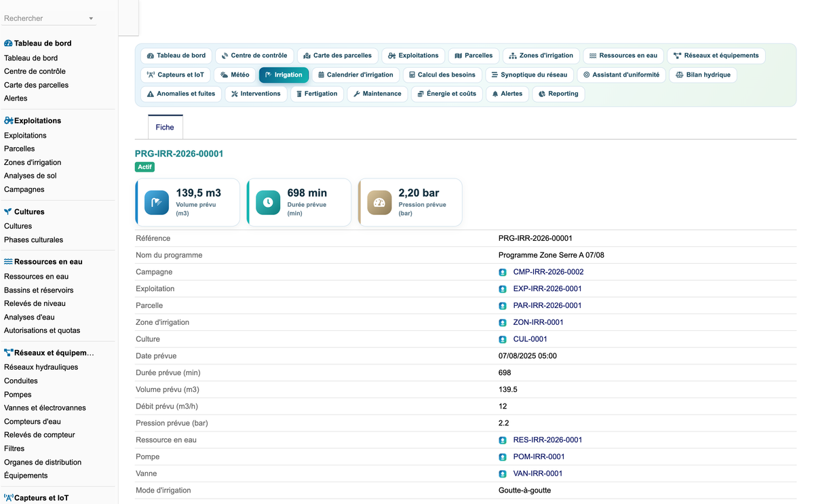This screenshot has height=504, width=814.
Task: Open Synoptique du réseau toolbar button
Action: coord(529,75)
